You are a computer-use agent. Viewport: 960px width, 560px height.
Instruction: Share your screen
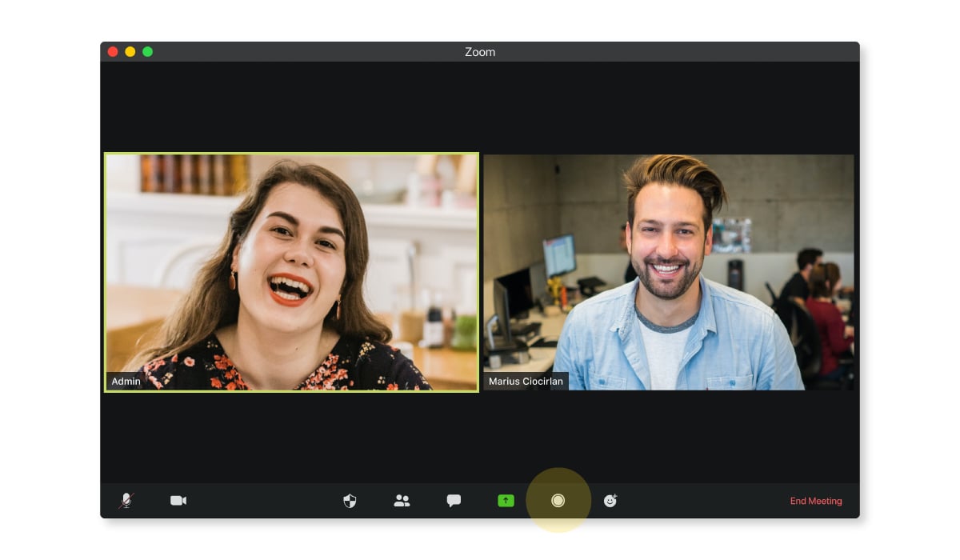506,501
